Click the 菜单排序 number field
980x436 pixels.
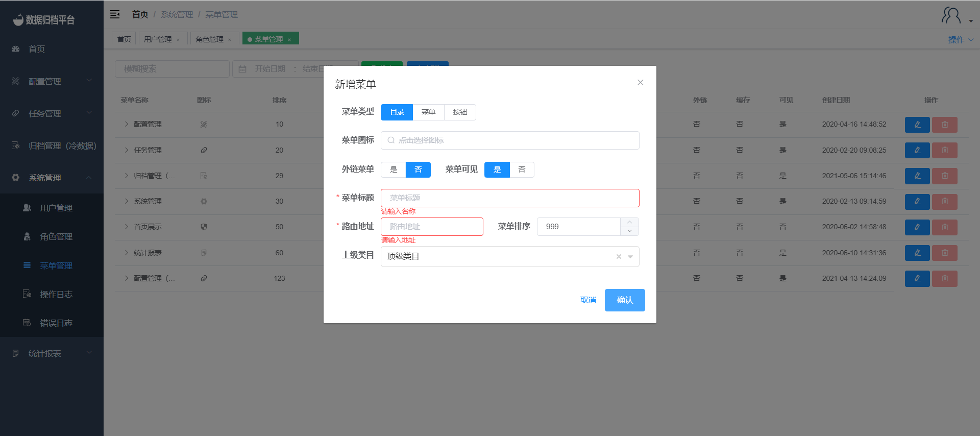pyautogui.click(x=579, y=227)
